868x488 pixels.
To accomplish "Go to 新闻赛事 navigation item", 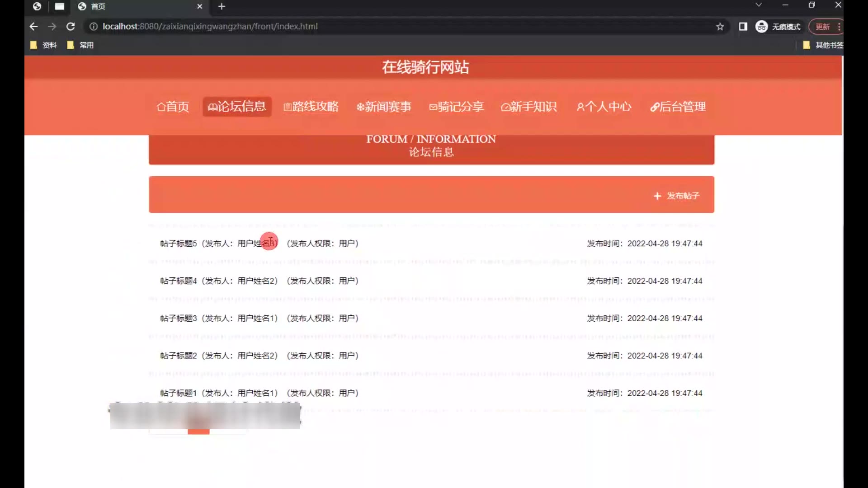I will click(x=384, y=107).
